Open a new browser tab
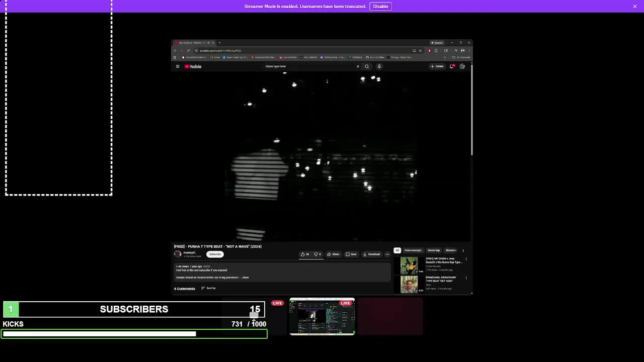 point(219,43)
